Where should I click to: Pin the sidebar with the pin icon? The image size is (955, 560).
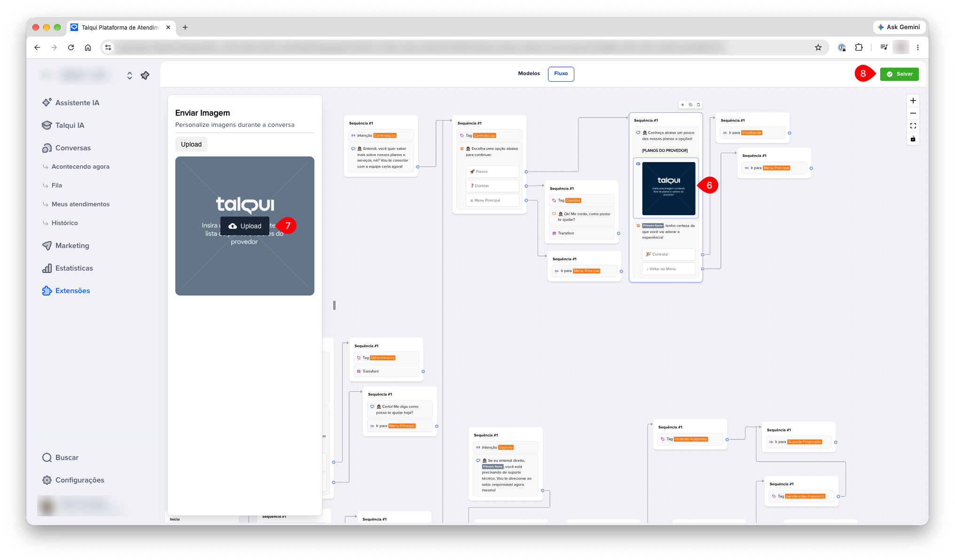(x=145, y=75)
